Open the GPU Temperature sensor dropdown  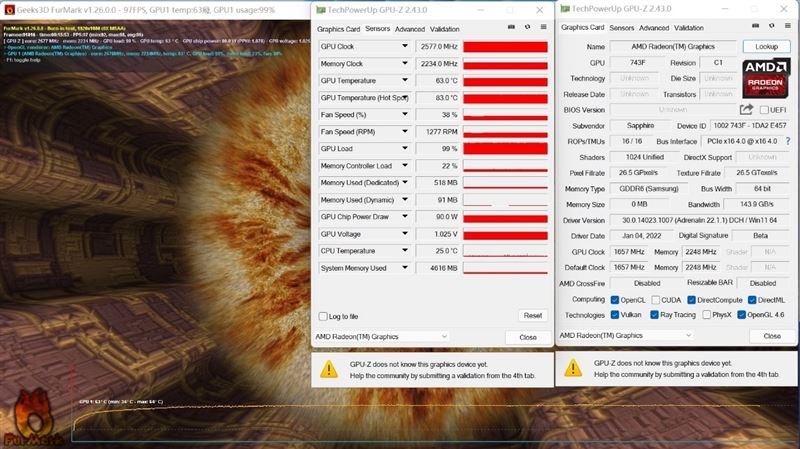pyautogui.click(x=405, y=80)
